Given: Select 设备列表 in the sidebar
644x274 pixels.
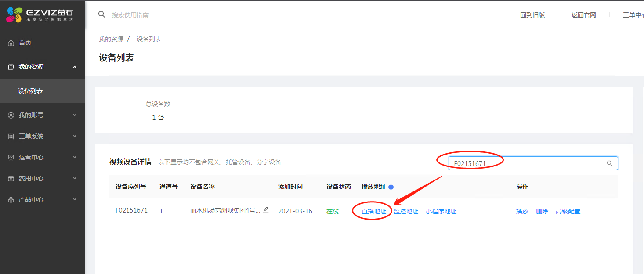Looking at the screenshot, I should point(30,91).
